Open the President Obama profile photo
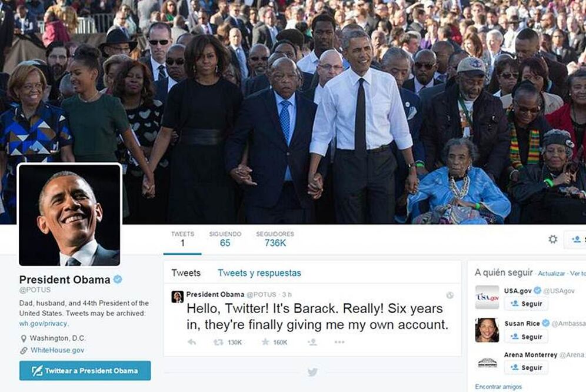The image size is (586, 392). click(x=69, y=215)
